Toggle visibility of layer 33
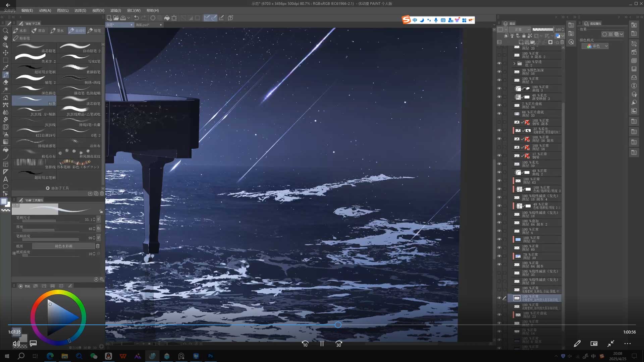The width and height of the screenshot is (644, 362). point(499,114)
